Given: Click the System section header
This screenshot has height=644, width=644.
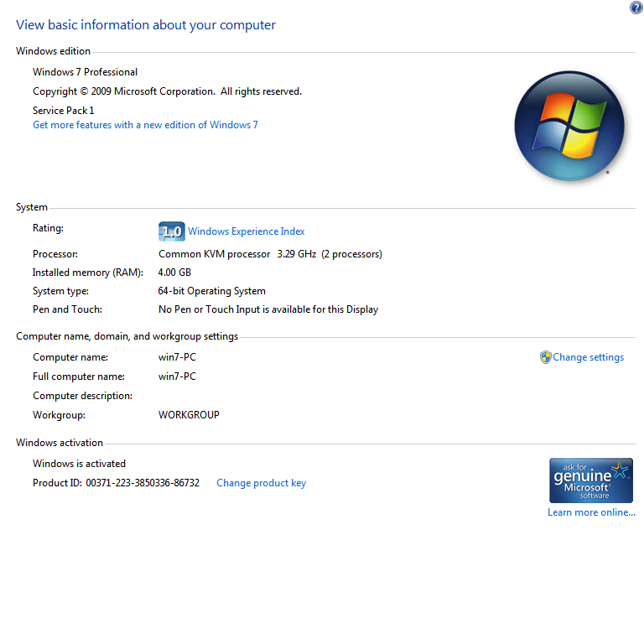Looking at the screenshot, I should coord(32,207).
